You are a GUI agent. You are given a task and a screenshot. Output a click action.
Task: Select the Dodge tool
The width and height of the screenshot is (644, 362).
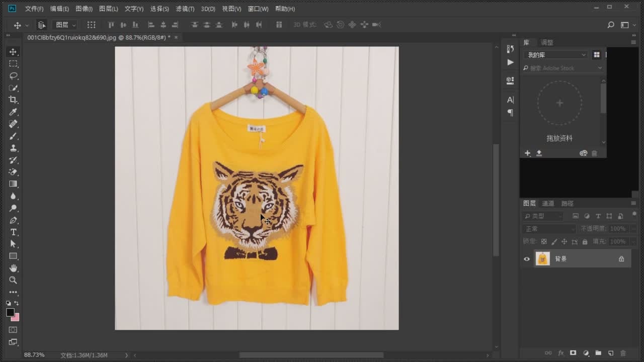click(13, 208)
